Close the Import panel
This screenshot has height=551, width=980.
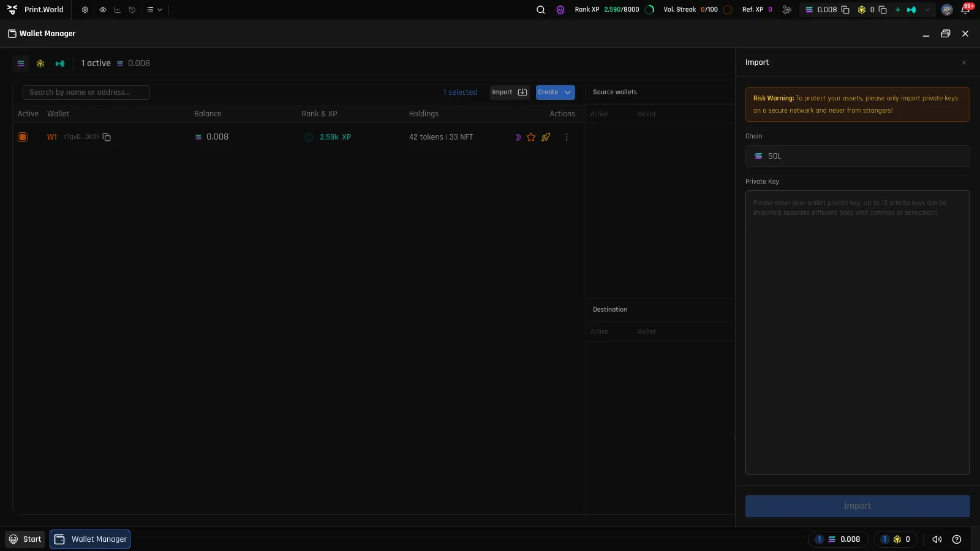click(x=964, y=62)
